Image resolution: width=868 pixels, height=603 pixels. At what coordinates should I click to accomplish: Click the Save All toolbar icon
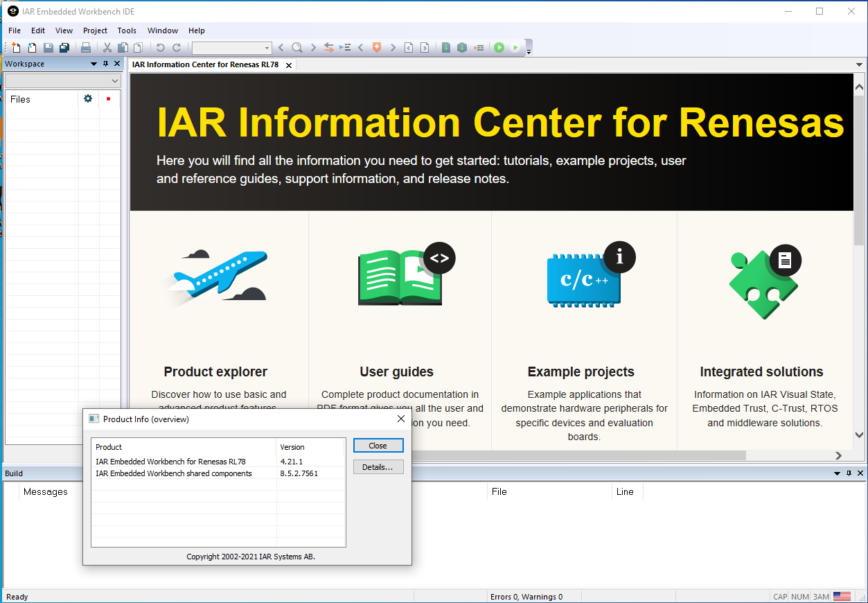pyautogui.click(x=64, y=47)
